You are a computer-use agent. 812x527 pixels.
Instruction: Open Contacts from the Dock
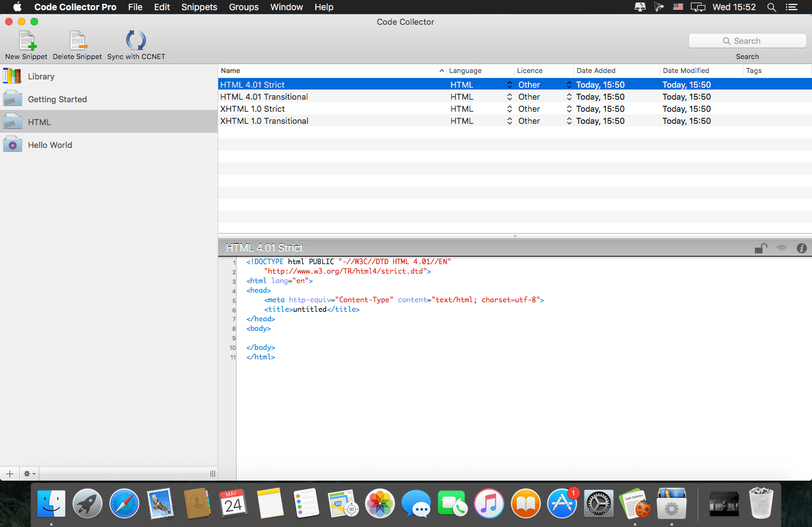coord(197,504)
